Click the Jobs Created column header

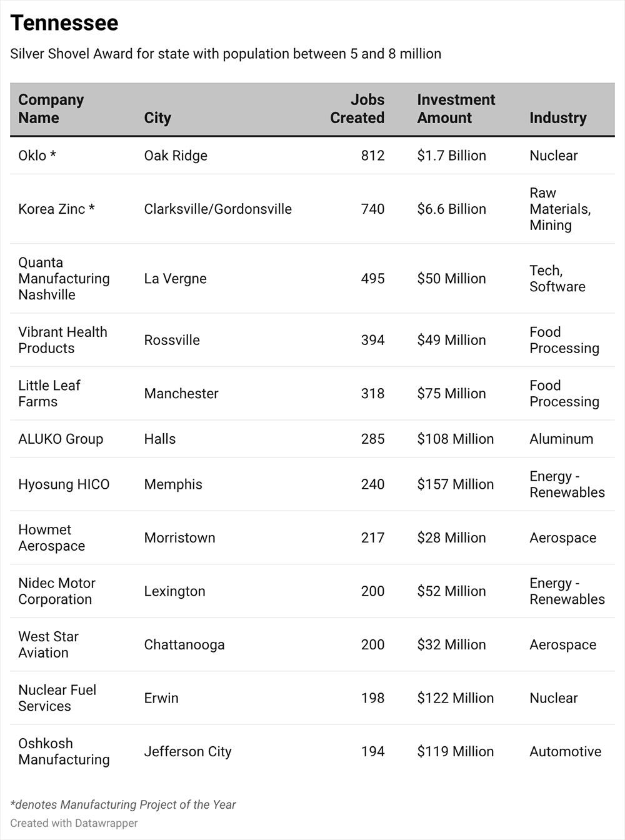(357, 109)
